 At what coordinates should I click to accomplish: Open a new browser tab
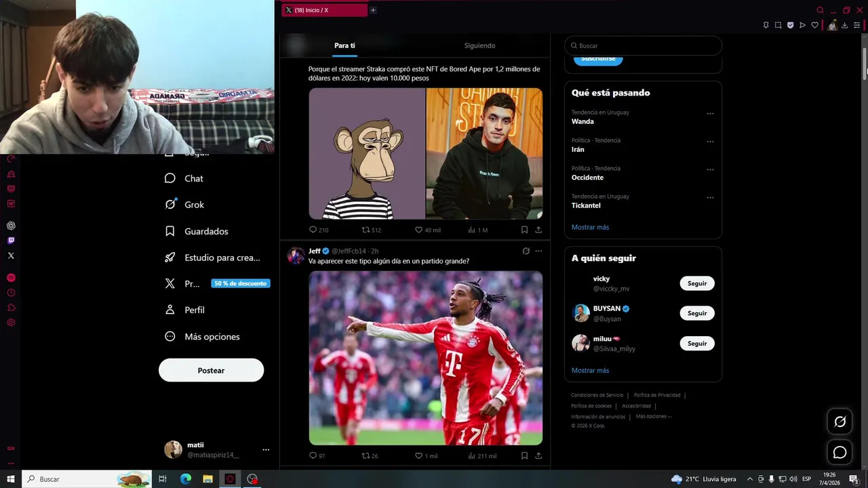pos(373,10)
